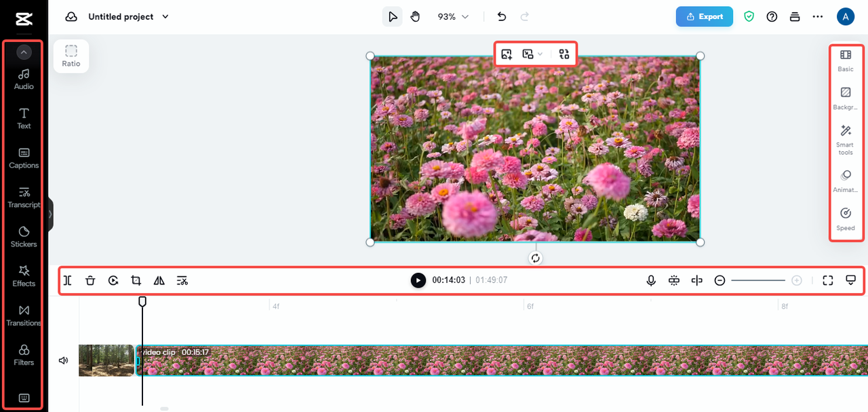
Task: Click the playhead marker on timeline
Action: (x=142, y=301)
